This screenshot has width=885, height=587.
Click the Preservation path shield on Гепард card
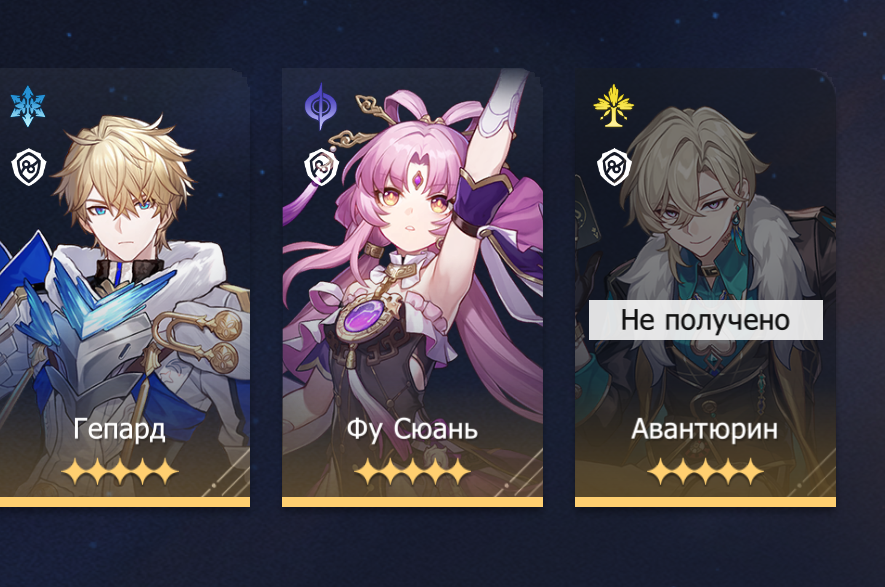click(x=28, y=167)
